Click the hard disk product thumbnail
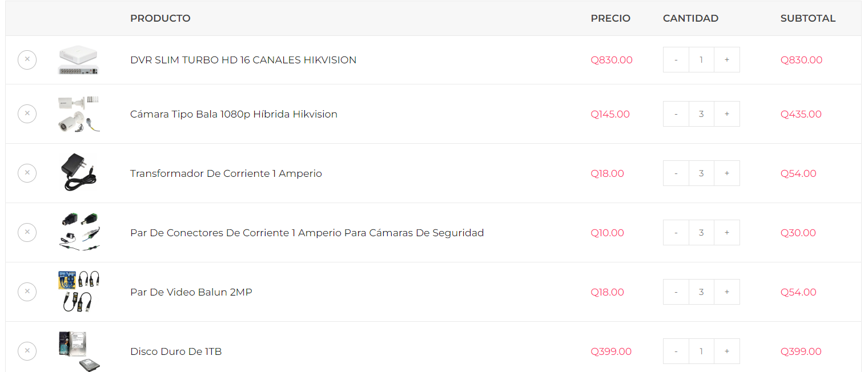868x372 pixels. (79, 351)
